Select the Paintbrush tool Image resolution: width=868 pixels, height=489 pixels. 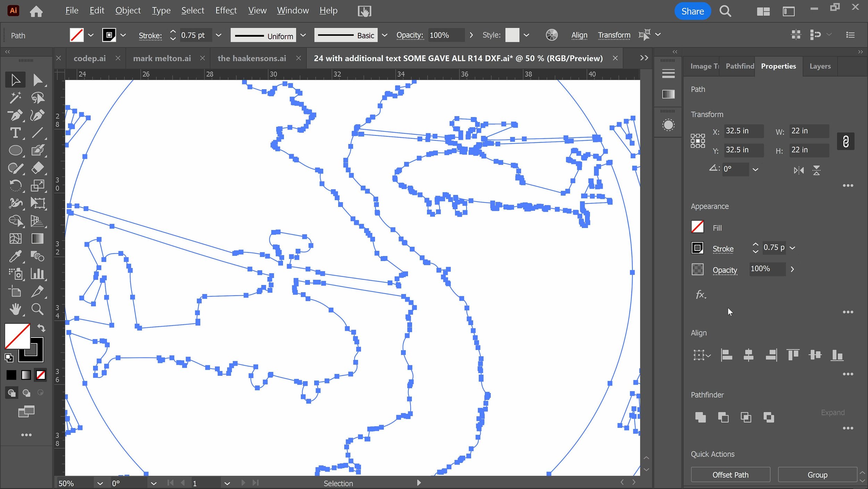37,150
